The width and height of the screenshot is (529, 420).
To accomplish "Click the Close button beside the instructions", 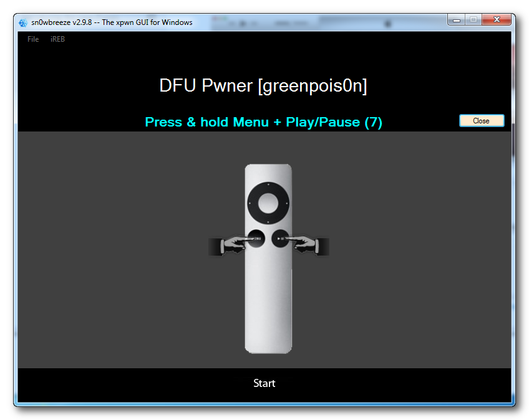I will click(482, 121).
